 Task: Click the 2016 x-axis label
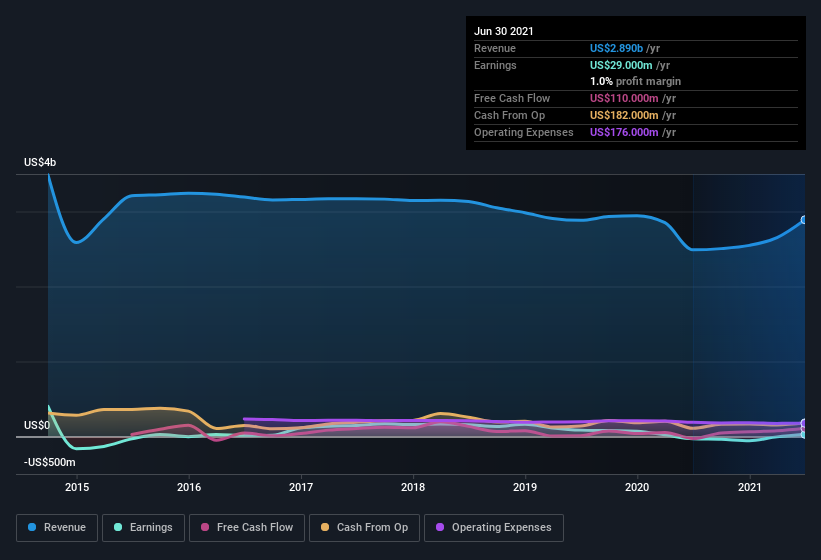pos(189,487)
